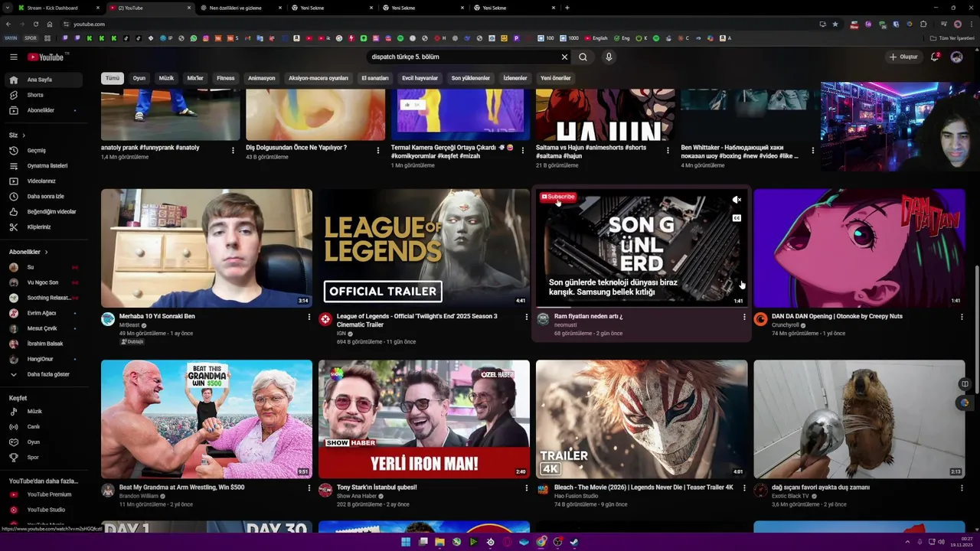Open Müzik under Keşfet
This screenshot has width=980, height=551.
(44, 411)
